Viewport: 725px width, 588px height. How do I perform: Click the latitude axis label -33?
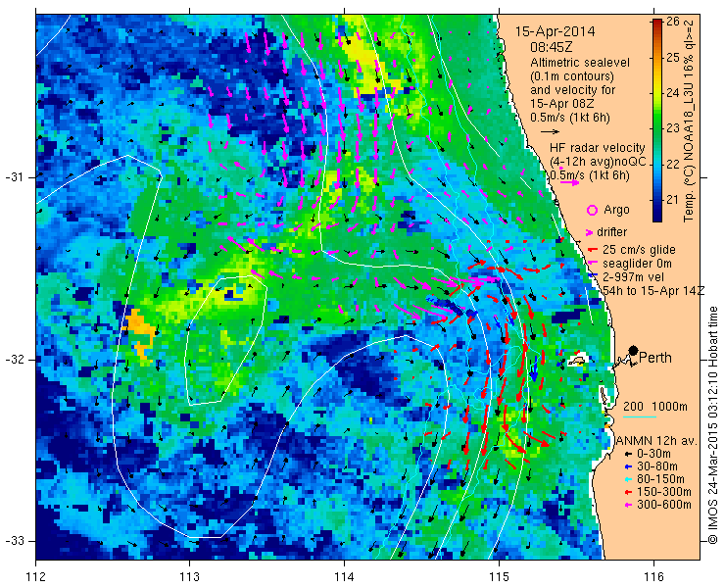[15, 541]
